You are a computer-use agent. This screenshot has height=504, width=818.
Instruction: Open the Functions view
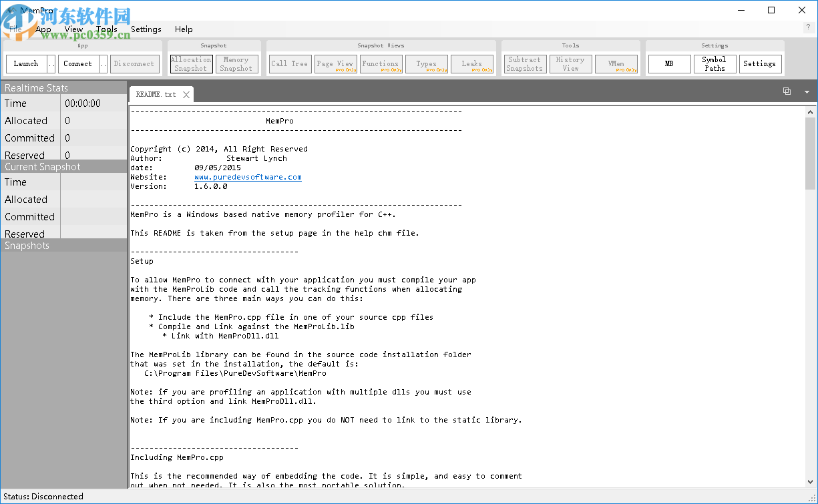tap(381, 63)
